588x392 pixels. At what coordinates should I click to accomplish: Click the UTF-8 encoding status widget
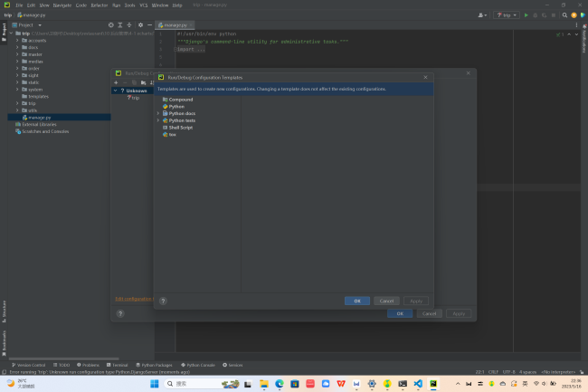508,372
